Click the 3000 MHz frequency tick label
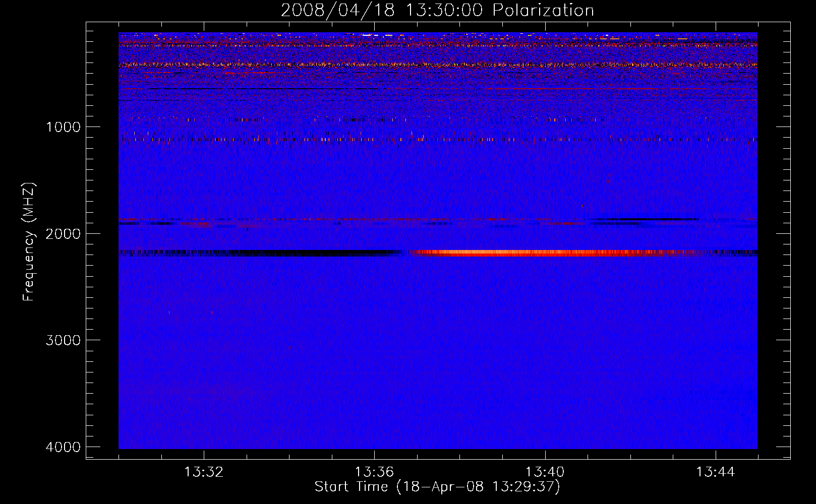816x504 pixels. pos(63,340)
